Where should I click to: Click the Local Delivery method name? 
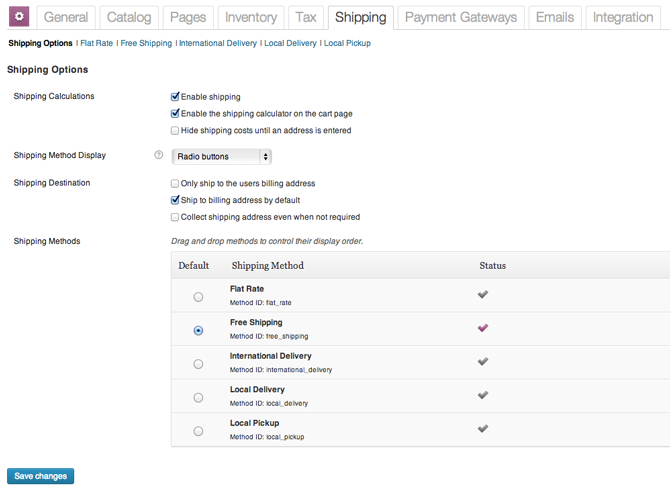pyautogui.click(x=257, y=389)
